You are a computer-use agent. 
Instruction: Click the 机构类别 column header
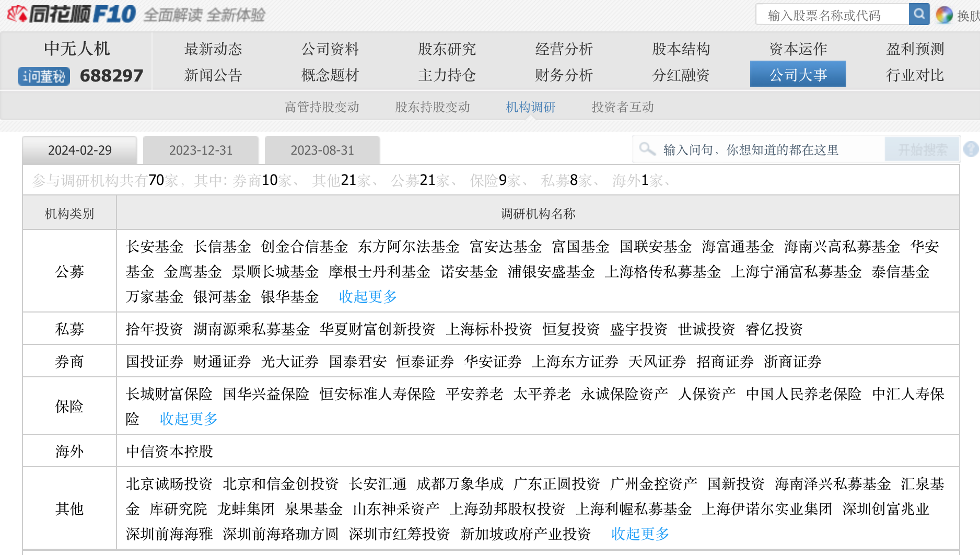69,214
